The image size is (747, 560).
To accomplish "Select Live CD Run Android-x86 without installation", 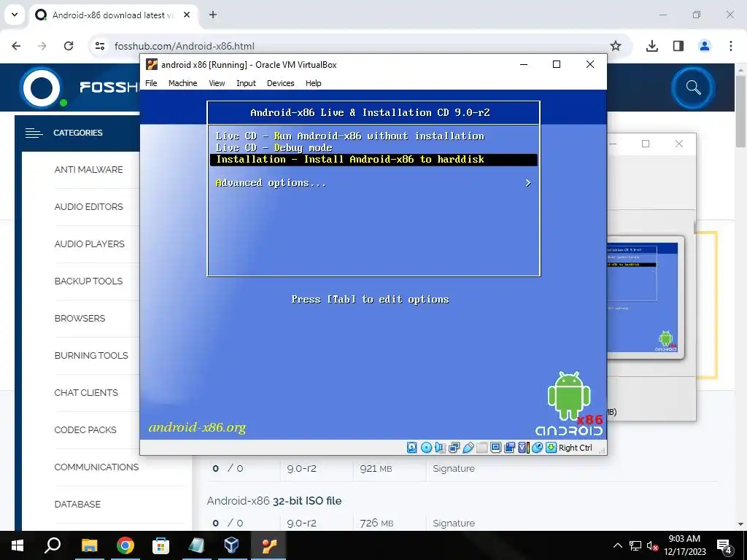I will [x=373, y=136].
